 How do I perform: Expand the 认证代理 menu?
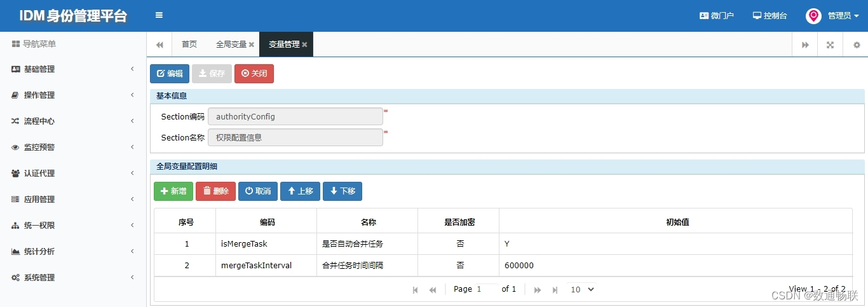(73, 174)
